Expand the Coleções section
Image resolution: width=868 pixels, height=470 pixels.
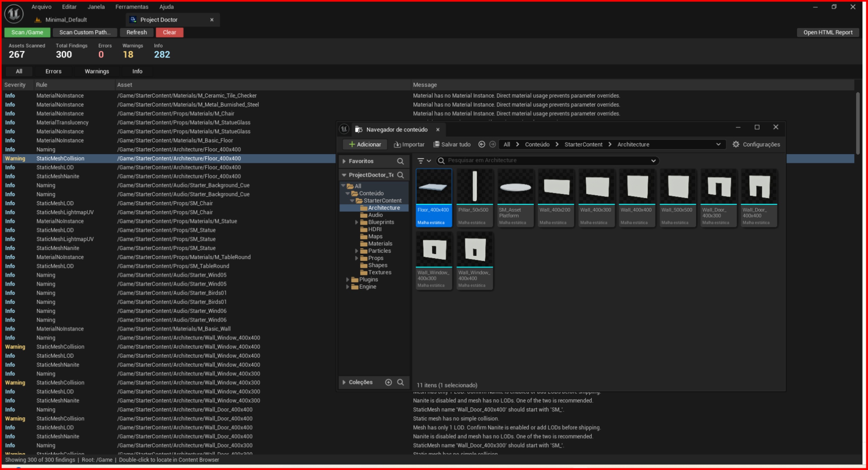[x=344, y=382]
